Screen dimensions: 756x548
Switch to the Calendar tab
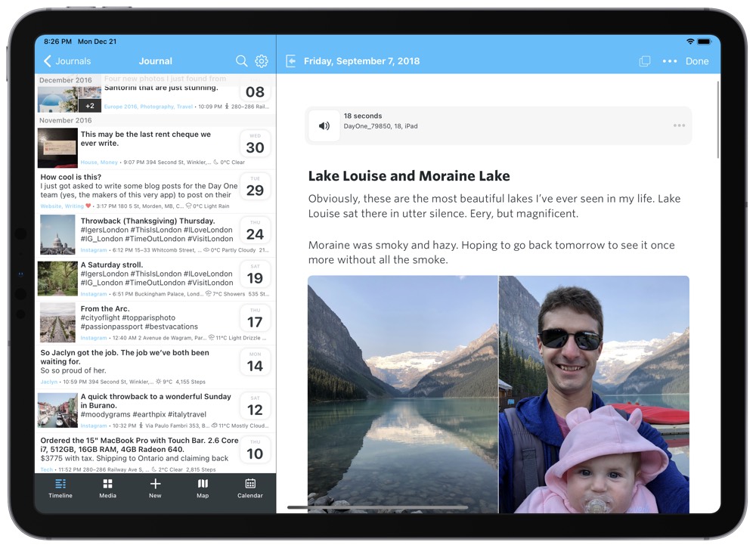(249, 488)
